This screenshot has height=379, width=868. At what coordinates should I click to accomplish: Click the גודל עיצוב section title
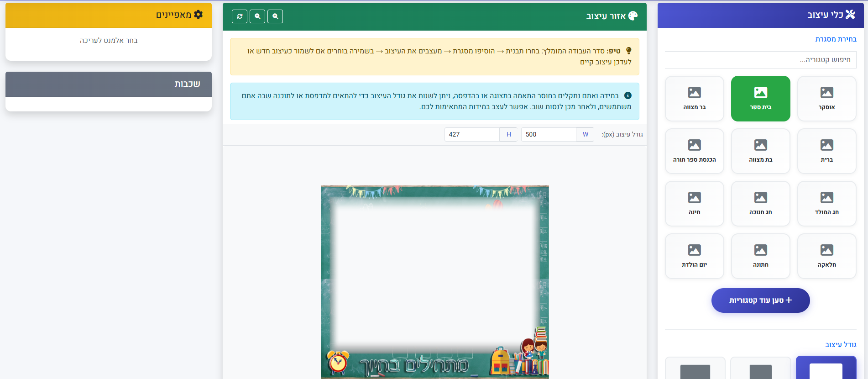tap(841, 344)
